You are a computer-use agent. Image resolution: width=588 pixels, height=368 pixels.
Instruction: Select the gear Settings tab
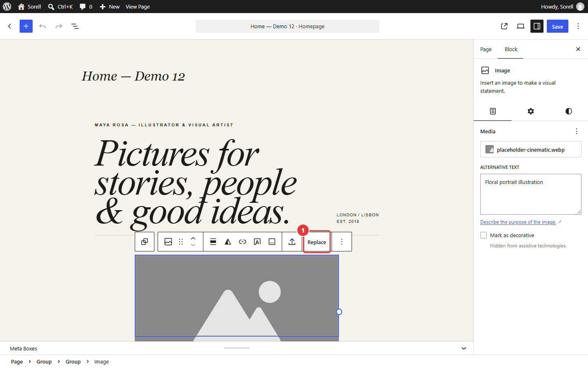(x=531, y=111)
